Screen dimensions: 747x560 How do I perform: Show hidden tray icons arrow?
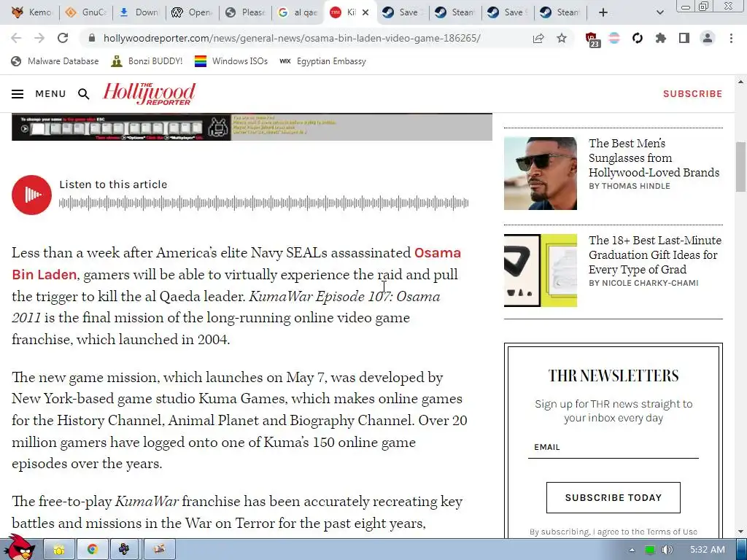click(632, 550)
